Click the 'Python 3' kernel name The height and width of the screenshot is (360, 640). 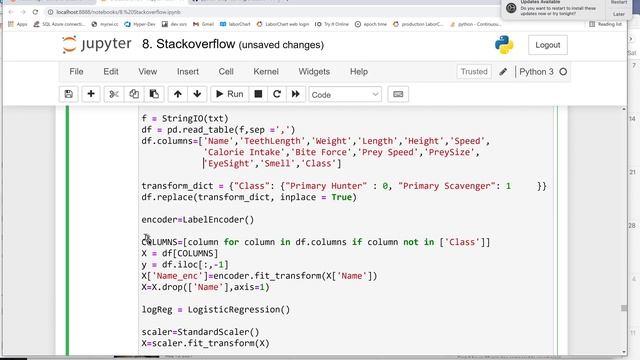pos(536,72)
